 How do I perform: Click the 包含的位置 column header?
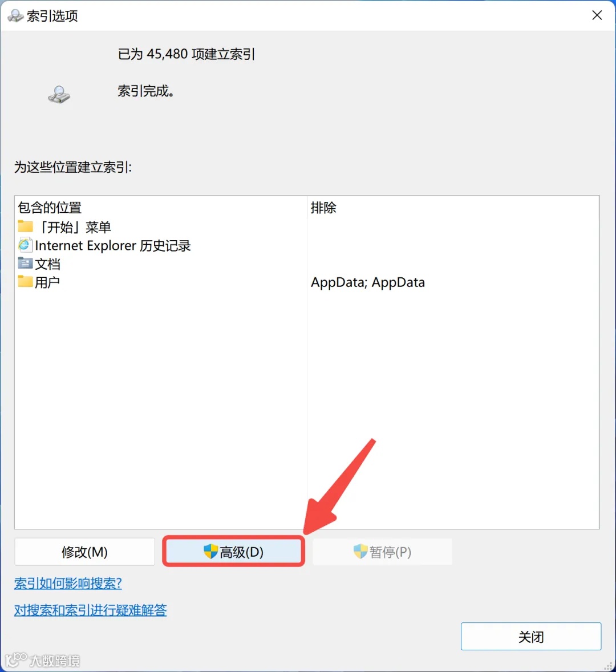50,208
